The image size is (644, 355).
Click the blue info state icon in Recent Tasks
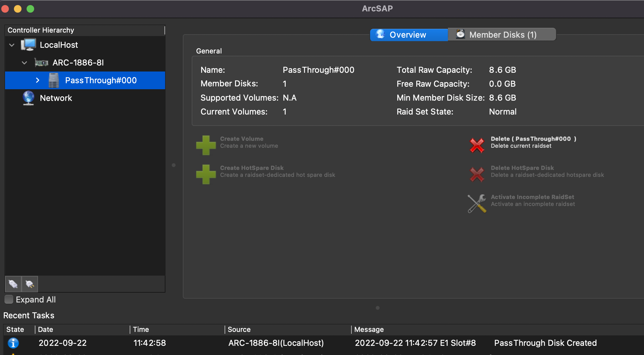[13, 343]
